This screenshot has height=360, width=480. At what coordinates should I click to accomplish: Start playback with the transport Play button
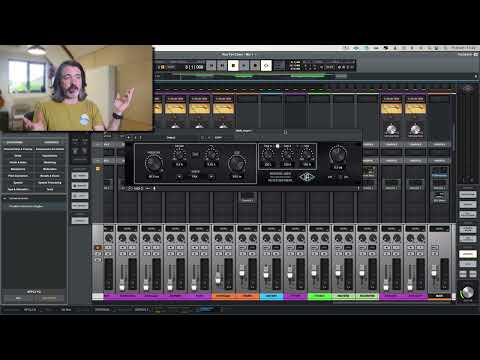click(244, 66)
